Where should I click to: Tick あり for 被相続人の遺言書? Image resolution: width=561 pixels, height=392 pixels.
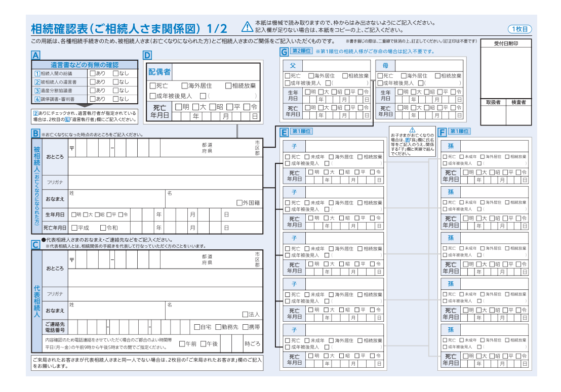[x=93, y=82]
